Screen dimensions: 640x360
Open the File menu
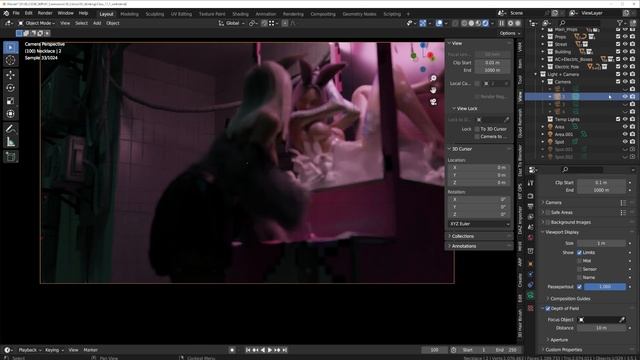coord(16,13)
